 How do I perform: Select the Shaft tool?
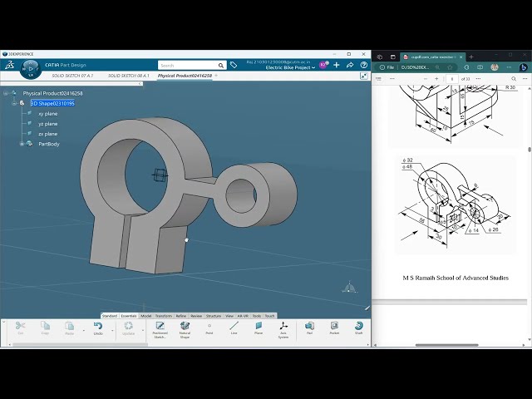358,328
